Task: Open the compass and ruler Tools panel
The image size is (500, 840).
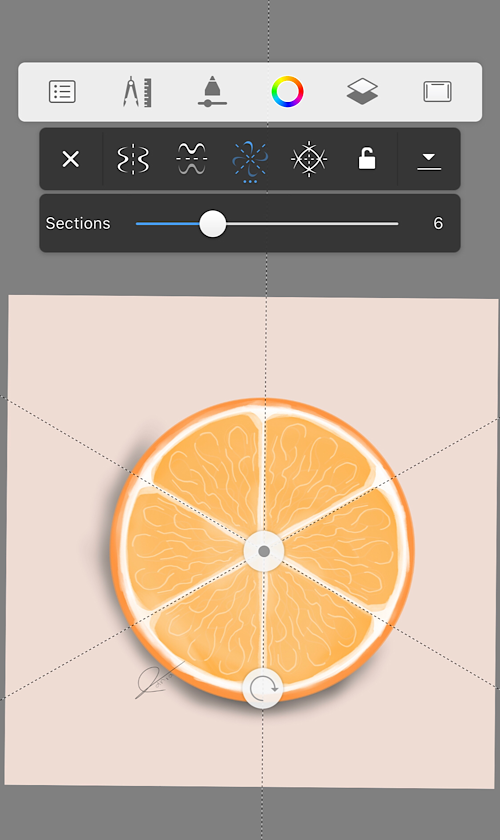Action: pos(137,92)
